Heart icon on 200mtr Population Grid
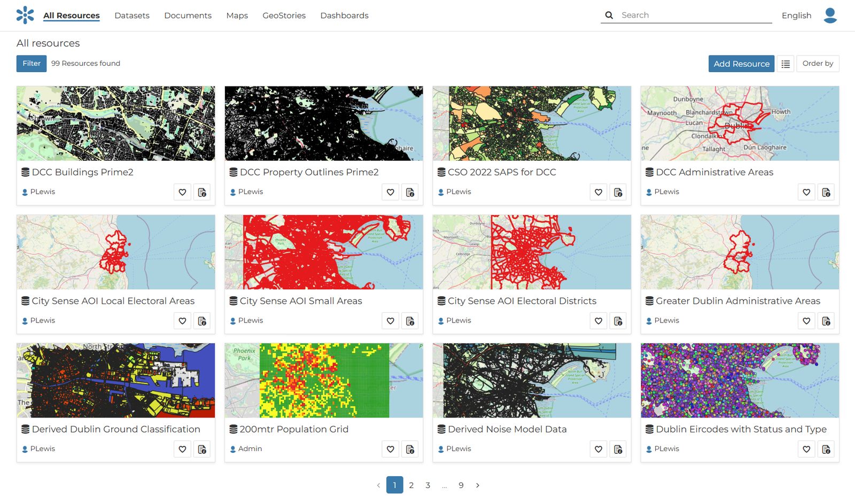 click(391, 450)
